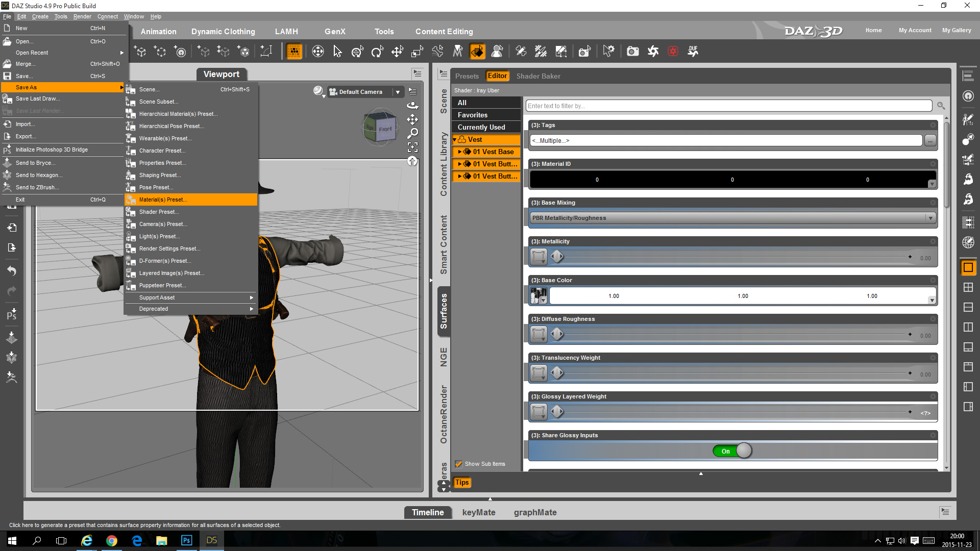This screenshot has height=551, width=980.
Task: Click the surface filter text field
Action: coord(728,106)
